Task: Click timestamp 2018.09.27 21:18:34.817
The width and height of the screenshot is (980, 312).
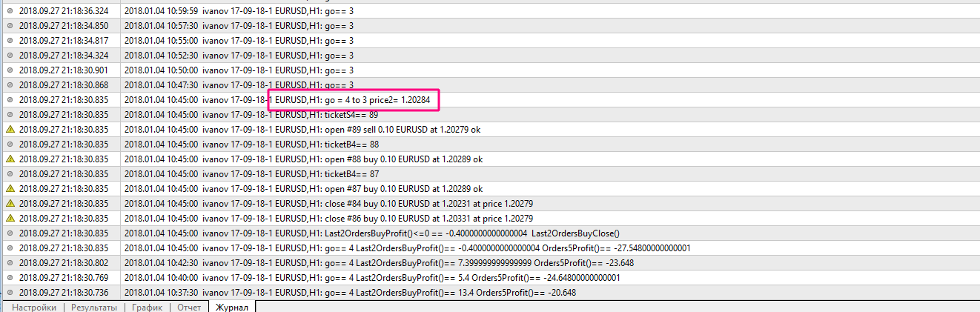Action: 63,41
